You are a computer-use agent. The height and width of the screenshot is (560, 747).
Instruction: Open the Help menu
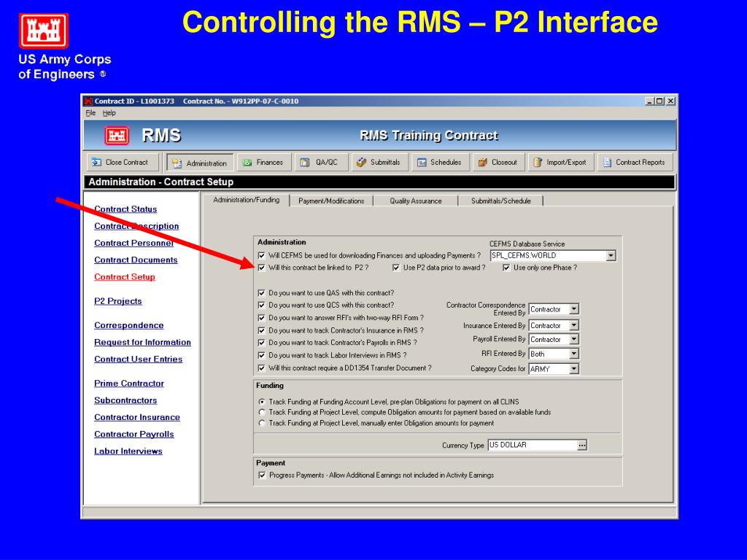pyautogui.click(x=109, y=113)
